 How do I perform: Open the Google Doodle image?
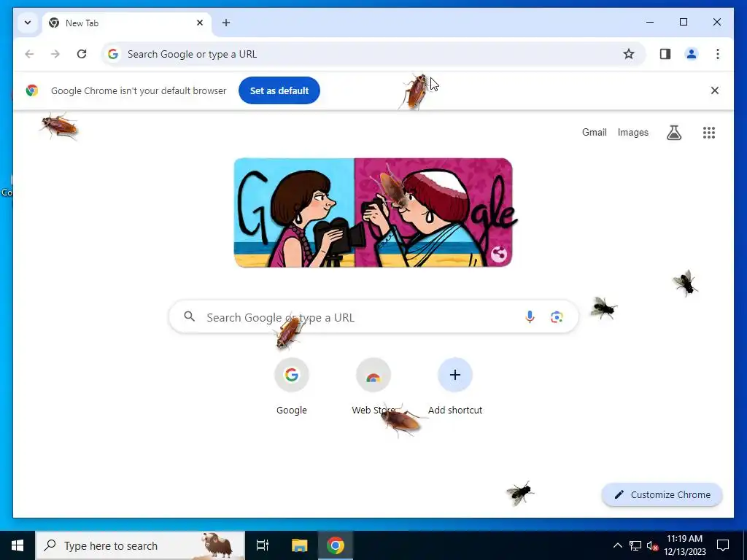(x=373, y=212)
